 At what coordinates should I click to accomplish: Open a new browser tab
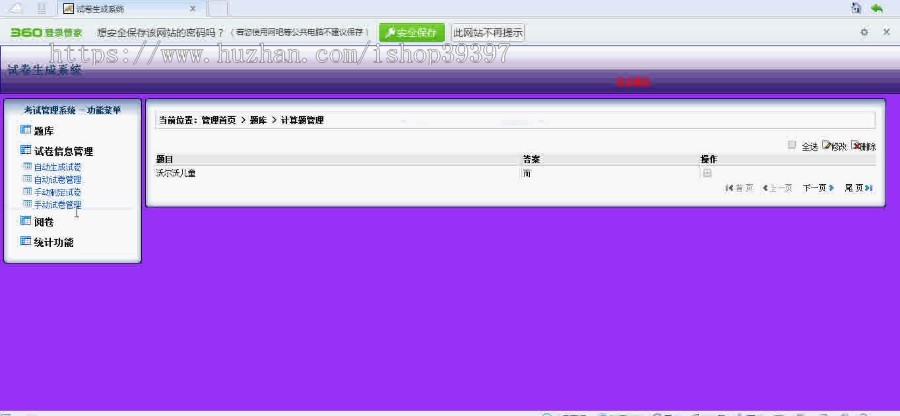[x=218, y=9]
